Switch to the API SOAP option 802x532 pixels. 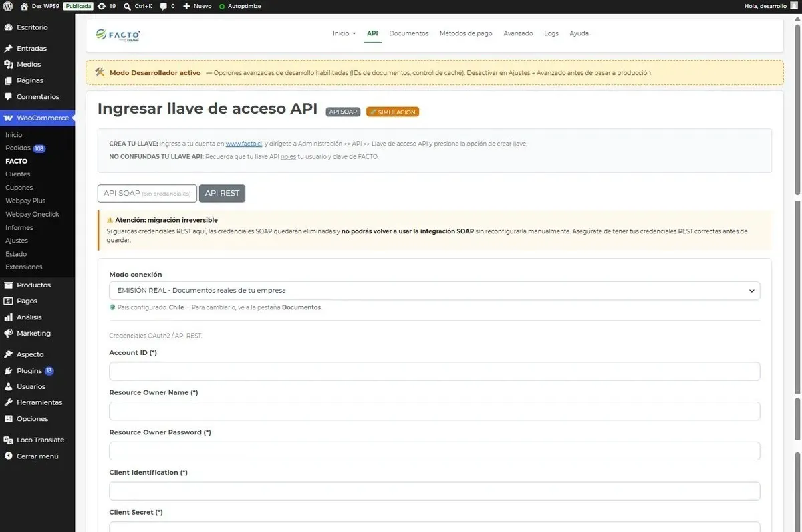coord(147,193)
